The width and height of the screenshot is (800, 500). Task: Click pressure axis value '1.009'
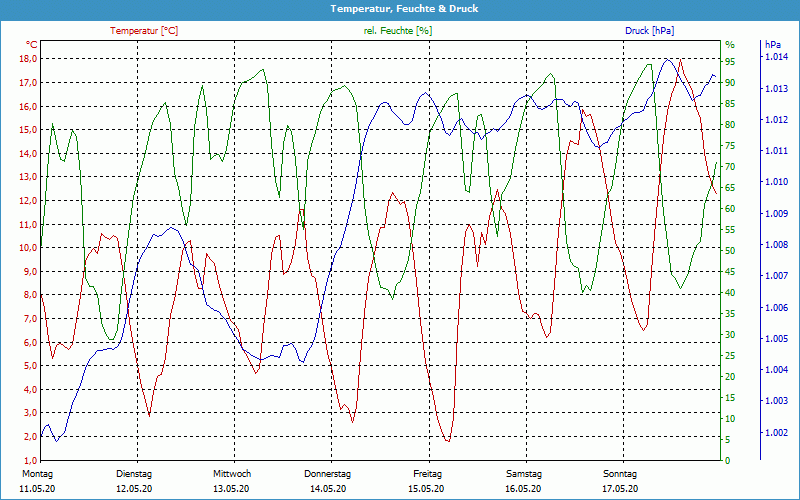776,214
